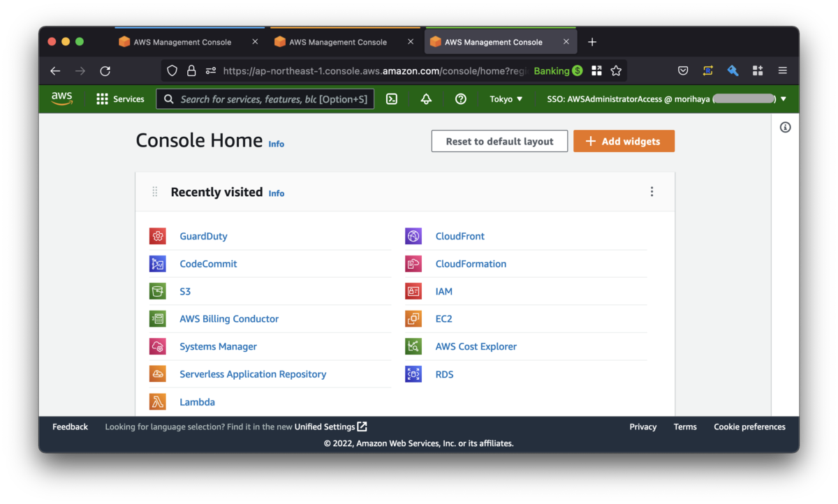Click the CloudFormation service icon
The width and height of the screenshot is (838, 504).
(413, 264)
